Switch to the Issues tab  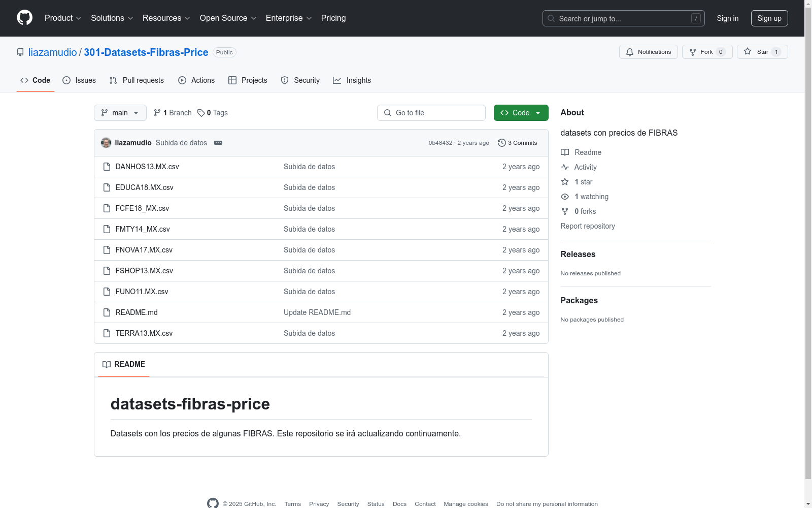click(79, 80)
